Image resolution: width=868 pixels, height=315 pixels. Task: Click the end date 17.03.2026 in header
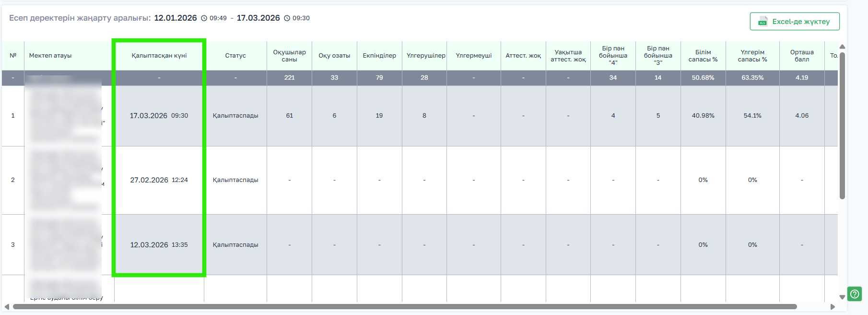coord(258,18)
